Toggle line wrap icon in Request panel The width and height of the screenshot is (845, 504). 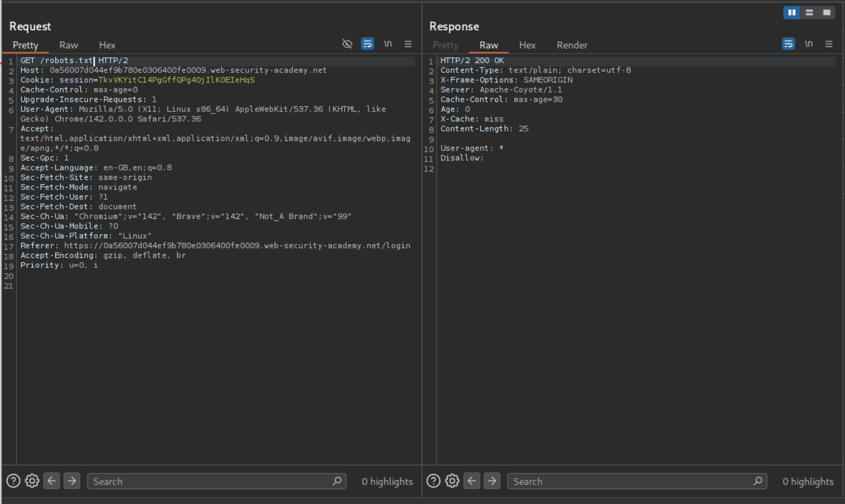tap(367, 44)
